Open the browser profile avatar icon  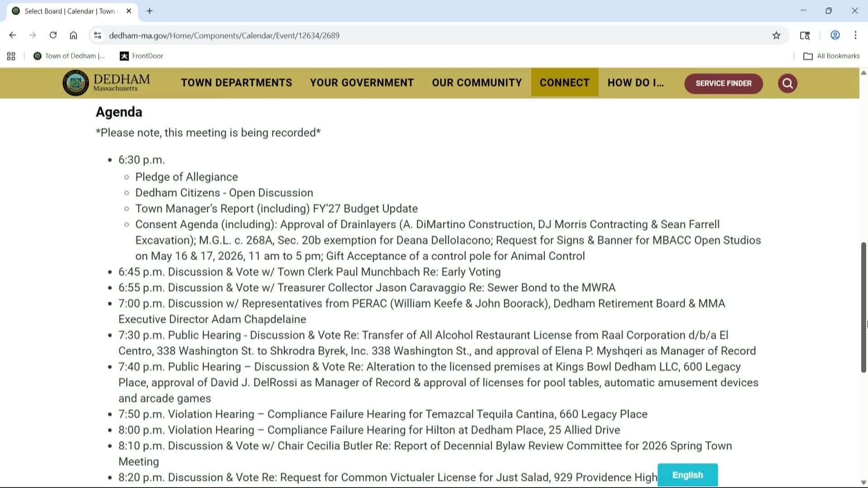(835, 35)
